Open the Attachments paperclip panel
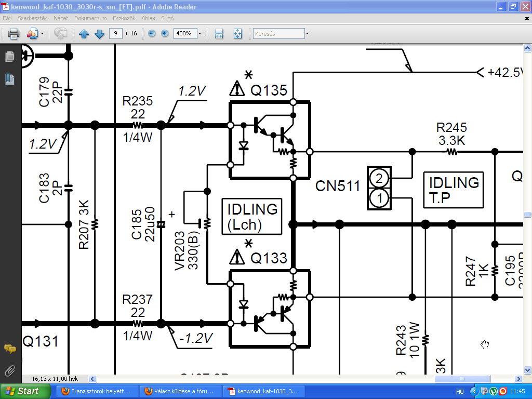 point(10,371)
